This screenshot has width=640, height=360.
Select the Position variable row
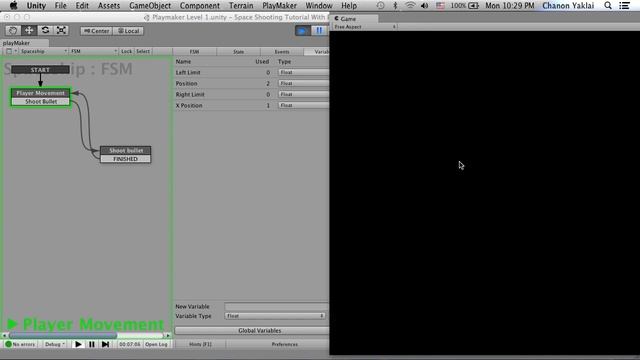[x=251, y=83]
